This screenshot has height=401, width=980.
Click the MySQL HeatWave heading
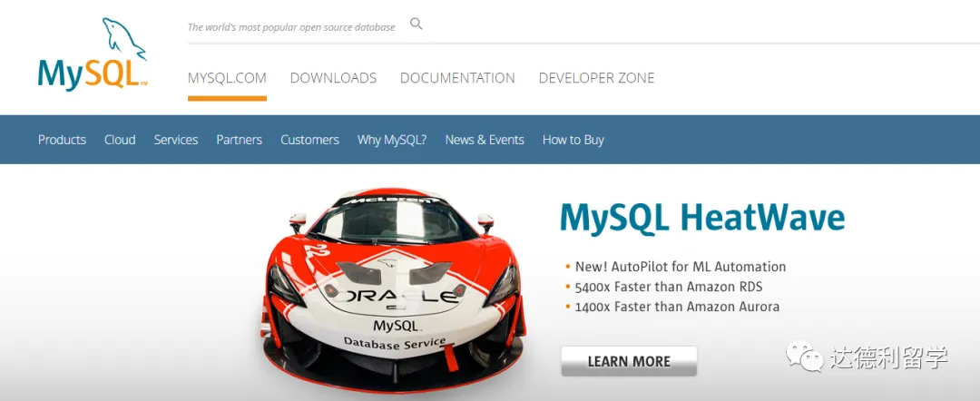click(701, 219)
